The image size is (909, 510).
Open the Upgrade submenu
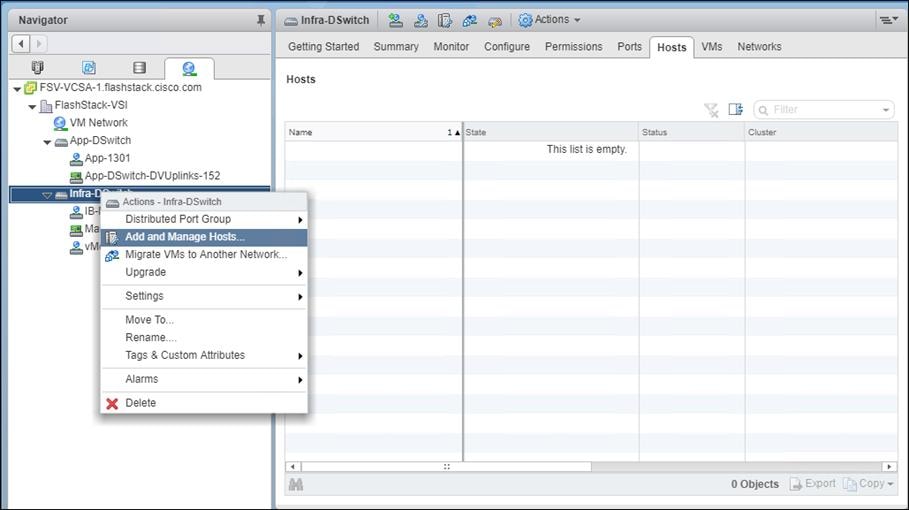coord(203,272)
